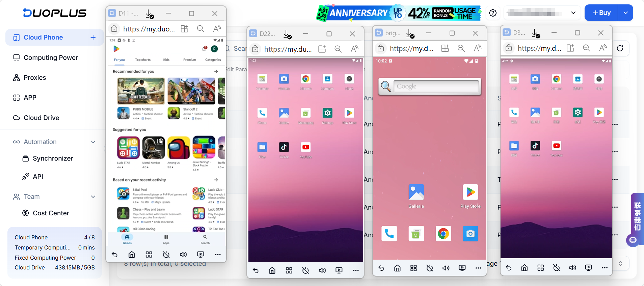The height and width of the screenshot is (286, 644).
Task: Switch to Top charts tab in Play Store
Action: point(143,60)
